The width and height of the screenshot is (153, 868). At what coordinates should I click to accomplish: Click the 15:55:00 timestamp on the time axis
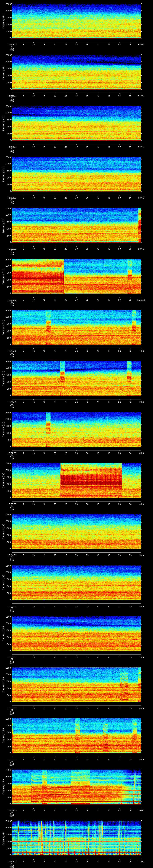(x=12, y=95)
